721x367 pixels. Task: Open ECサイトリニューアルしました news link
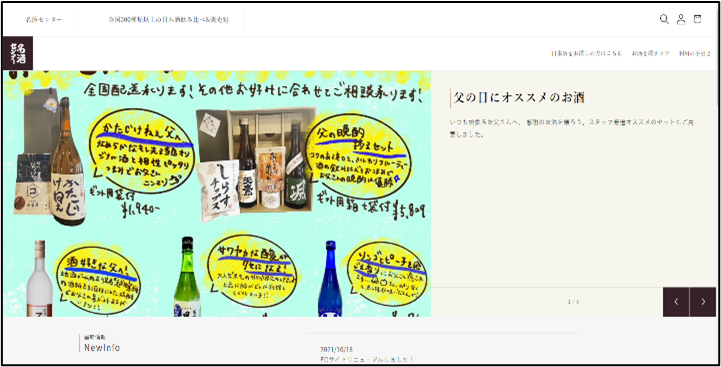point(367,359)
